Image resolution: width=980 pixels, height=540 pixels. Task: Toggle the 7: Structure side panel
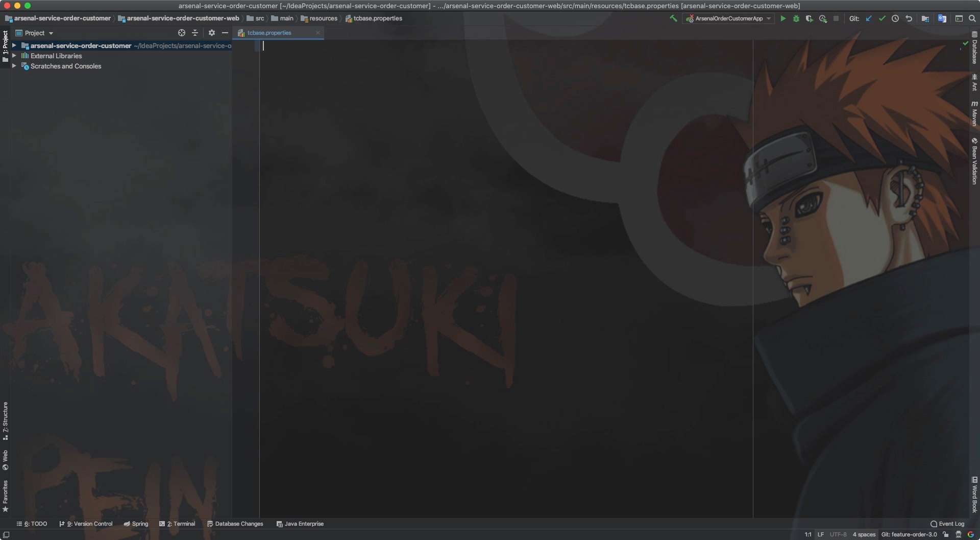point(5,421)
